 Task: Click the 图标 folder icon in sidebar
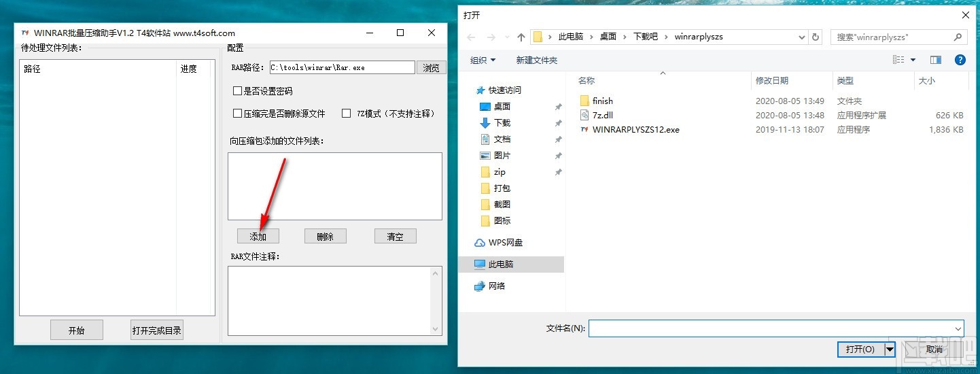click(x=485, y=220)
